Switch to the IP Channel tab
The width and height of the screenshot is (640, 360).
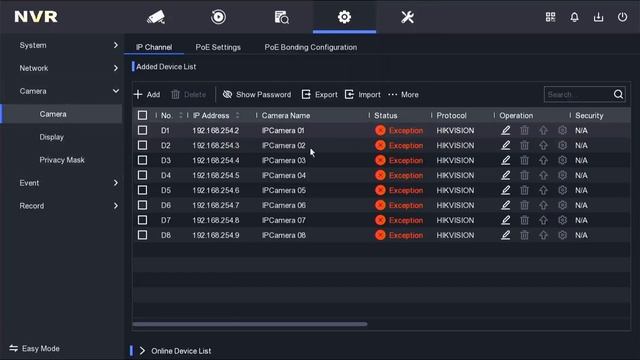point(154,47)
